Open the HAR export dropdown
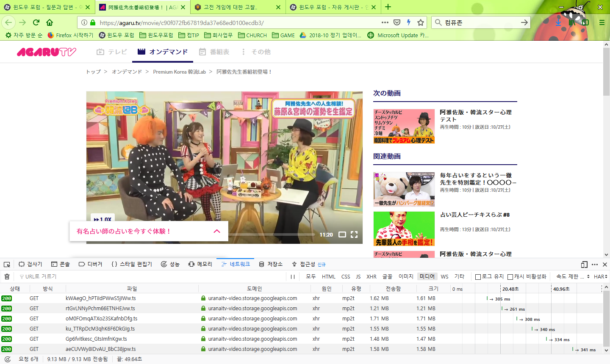Screen dimensions: 610x364 pyautogui.click(x=600, y=276)
